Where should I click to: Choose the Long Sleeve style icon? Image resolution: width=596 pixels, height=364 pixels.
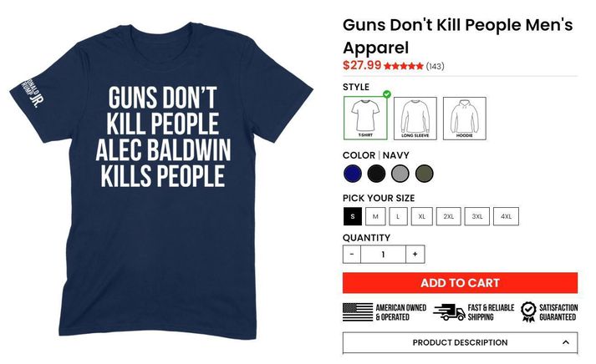415,119
